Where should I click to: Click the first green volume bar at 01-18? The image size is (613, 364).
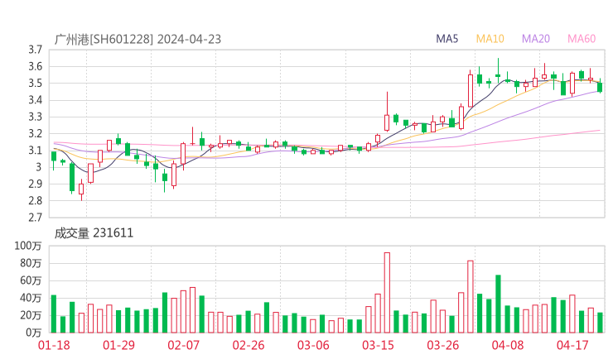54,314
